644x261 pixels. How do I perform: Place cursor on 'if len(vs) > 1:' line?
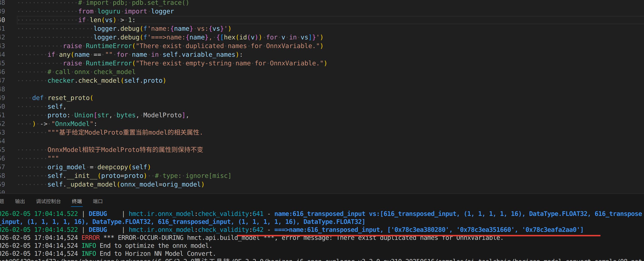(107, 20)
